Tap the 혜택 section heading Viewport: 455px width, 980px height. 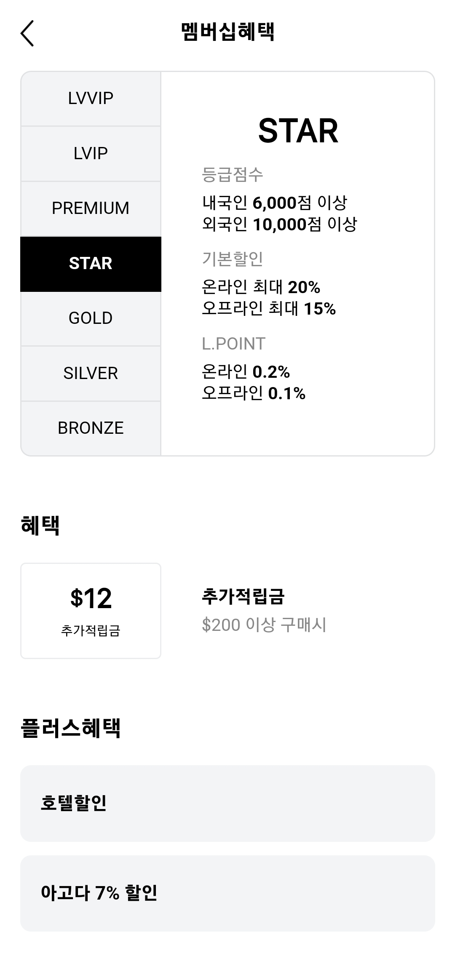click(x=40, y=525)
